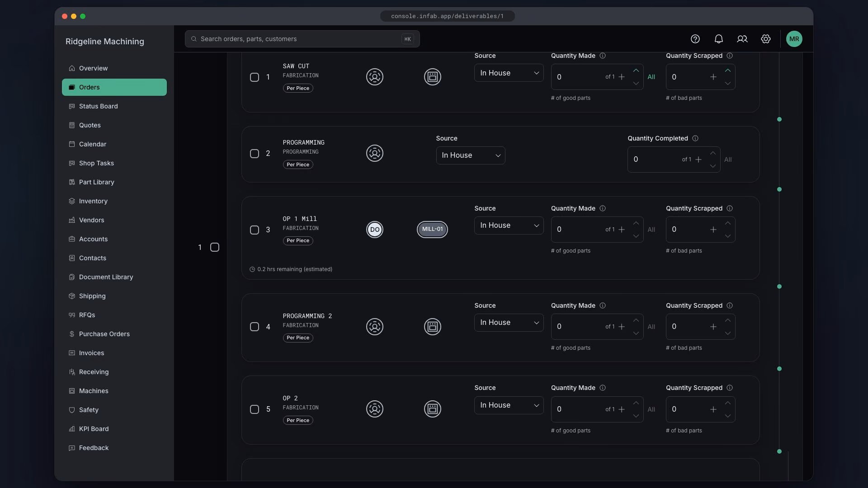The image size is (868, 488).
Task: Click the DO operator badge on OP 1 Mill
Action: point(375,230)
